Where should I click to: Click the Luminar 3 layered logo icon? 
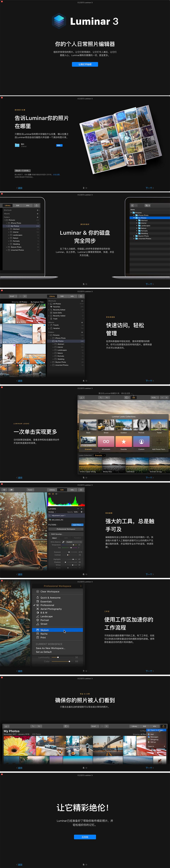click(x=59, y=21)
